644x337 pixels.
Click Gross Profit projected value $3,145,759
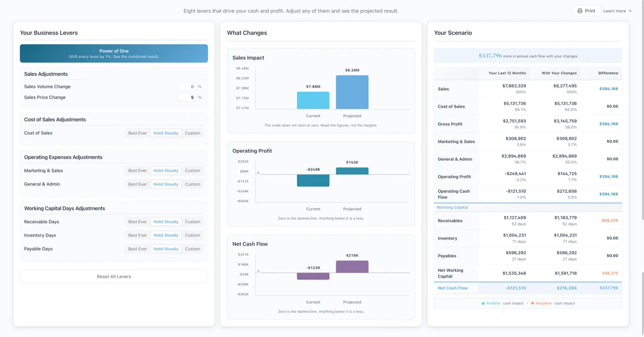point(565,121)
